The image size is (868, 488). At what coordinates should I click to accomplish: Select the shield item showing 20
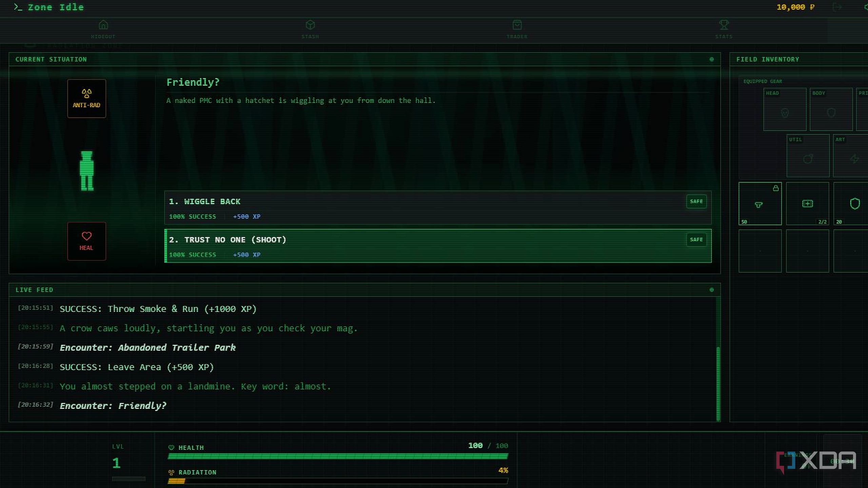point(851,203)
